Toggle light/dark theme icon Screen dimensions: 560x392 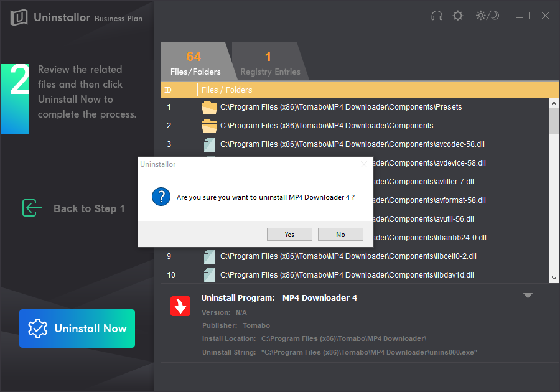[x=487, y=16]
